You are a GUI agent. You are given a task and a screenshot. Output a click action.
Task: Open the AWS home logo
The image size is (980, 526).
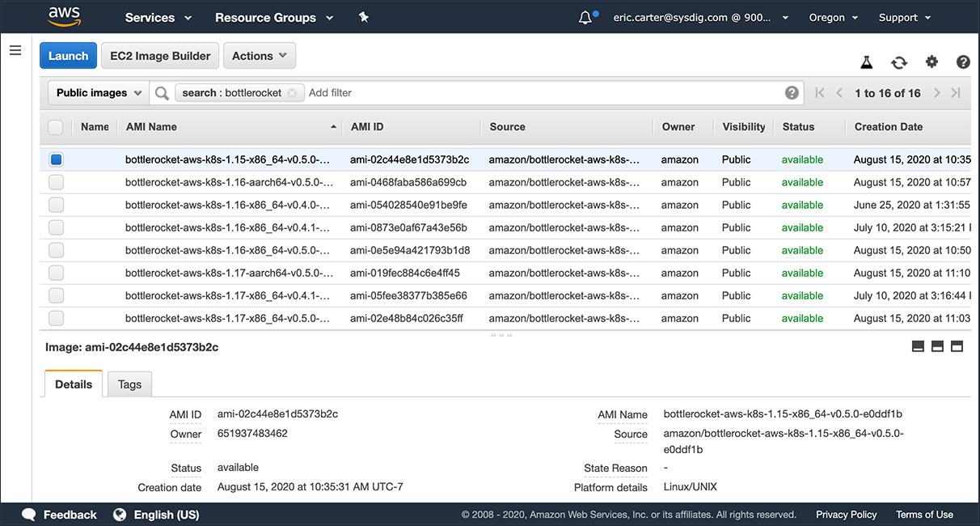tap(64, 16)
